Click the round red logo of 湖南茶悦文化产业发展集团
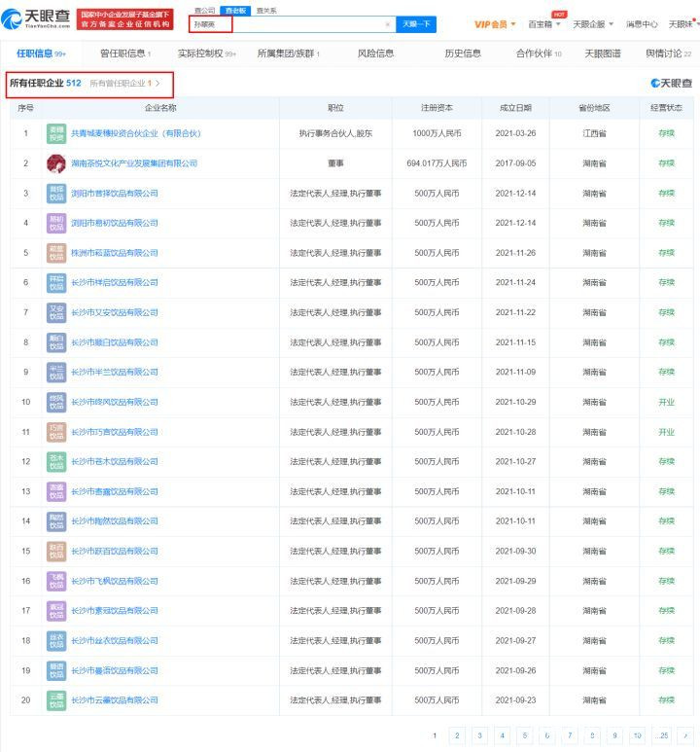 pos(56,163)
